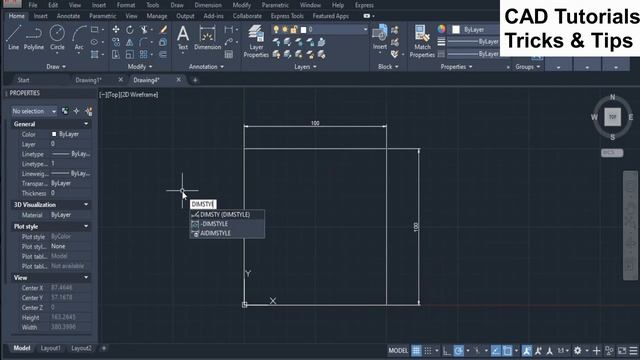Choose DIMSTY (DIMSTYLE) suggestion
This screenshot has width=640, height=360.
click(x=227, y=214)
